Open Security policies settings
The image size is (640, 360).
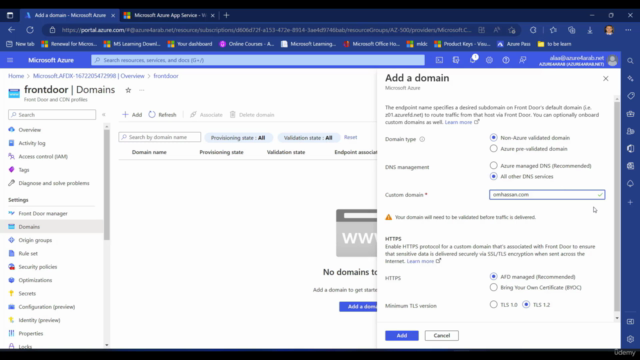click(38, 267)
